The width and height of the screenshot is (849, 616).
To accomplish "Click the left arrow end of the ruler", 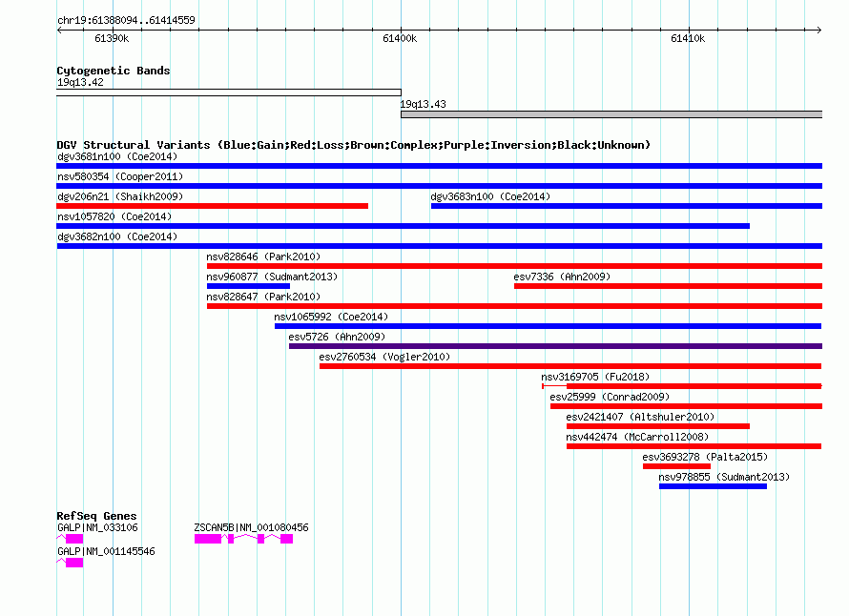I will (59, 30).
